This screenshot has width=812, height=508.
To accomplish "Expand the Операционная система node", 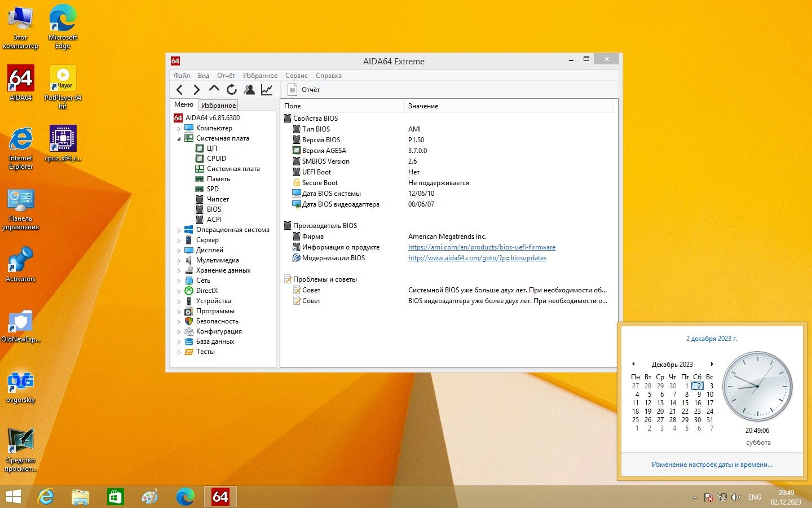I will click(x=179, y=230).
